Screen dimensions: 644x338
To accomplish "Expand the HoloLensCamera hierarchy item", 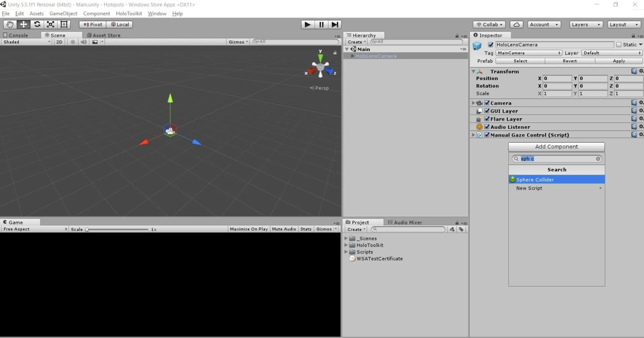I will click(352, 56).
